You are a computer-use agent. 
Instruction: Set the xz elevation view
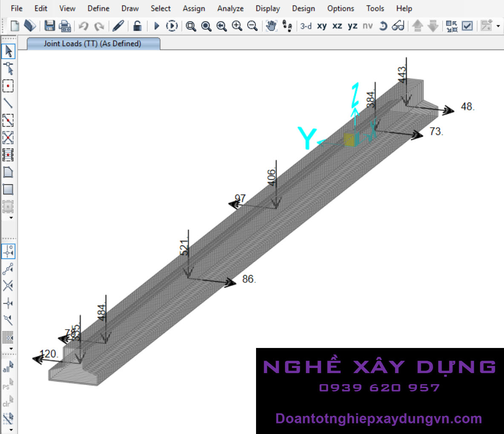[337, 26]
